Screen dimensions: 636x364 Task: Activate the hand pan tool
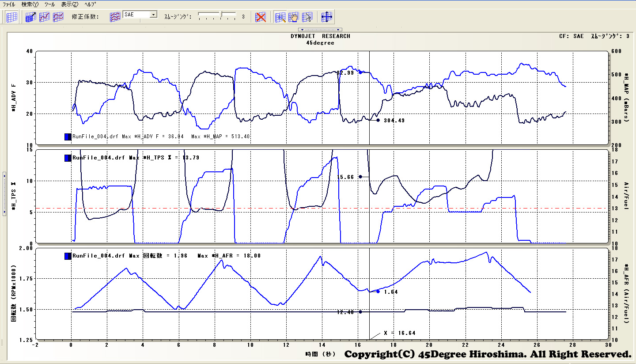tap(294, 17)
